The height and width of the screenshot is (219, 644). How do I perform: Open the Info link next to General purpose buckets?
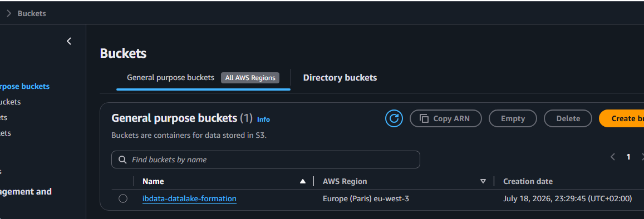[x=263, y=120]
